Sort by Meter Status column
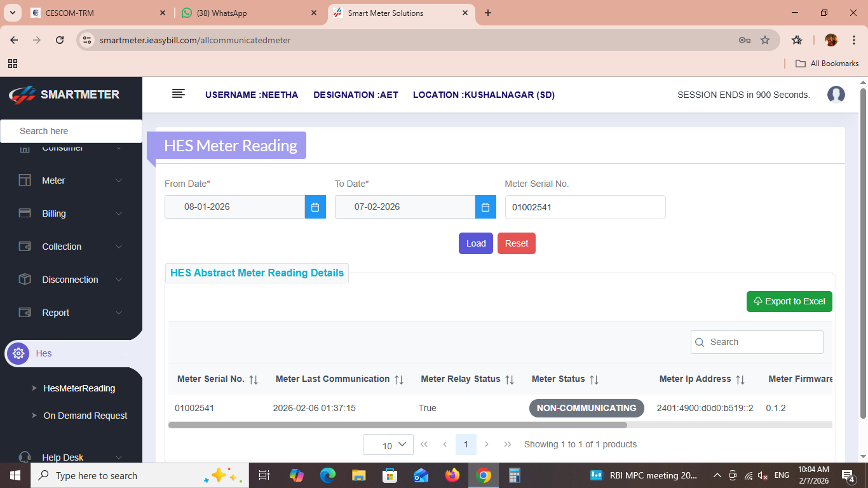Viewport: 868px width, 488px height. pos(594,380)
